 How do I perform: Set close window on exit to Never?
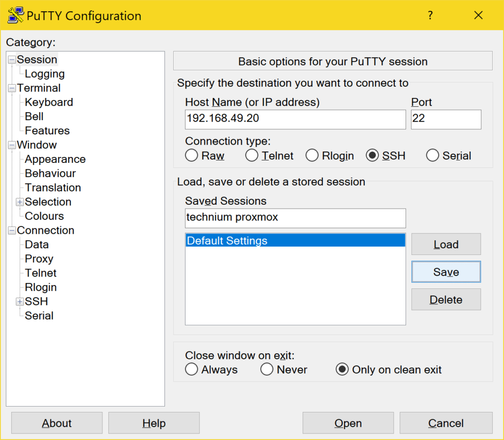(x=267, y=369)
